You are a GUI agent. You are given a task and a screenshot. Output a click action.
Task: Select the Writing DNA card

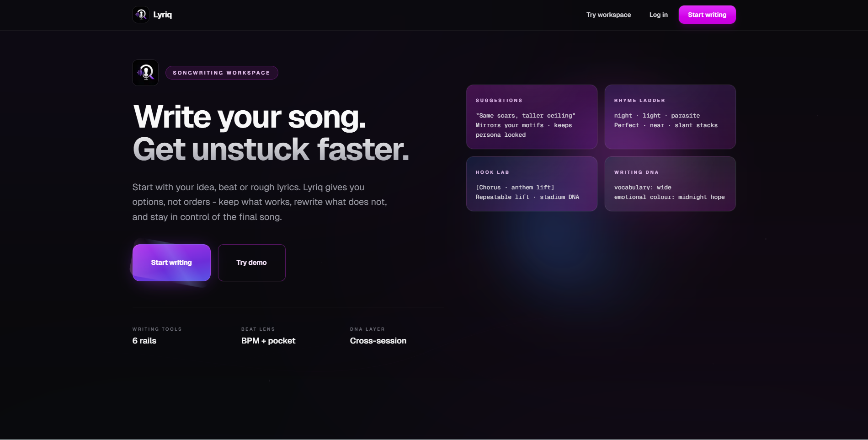[x=670, y=184]
